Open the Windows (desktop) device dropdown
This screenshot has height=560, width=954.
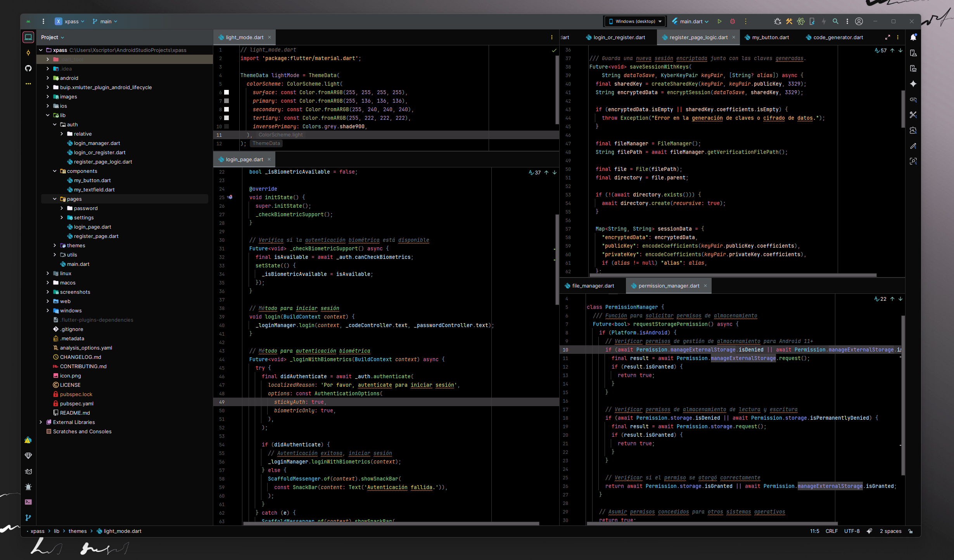click(x=635, y=21)
